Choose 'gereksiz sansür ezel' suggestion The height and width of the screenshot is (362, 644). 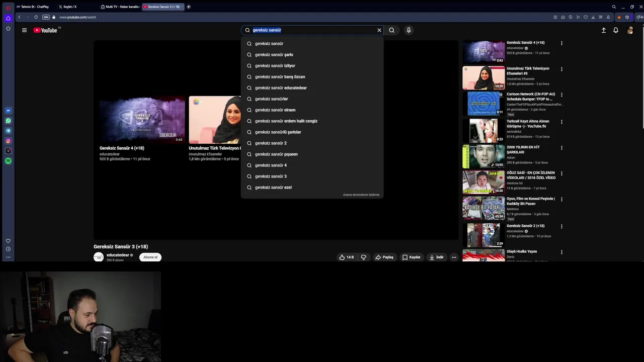point(312,188)
